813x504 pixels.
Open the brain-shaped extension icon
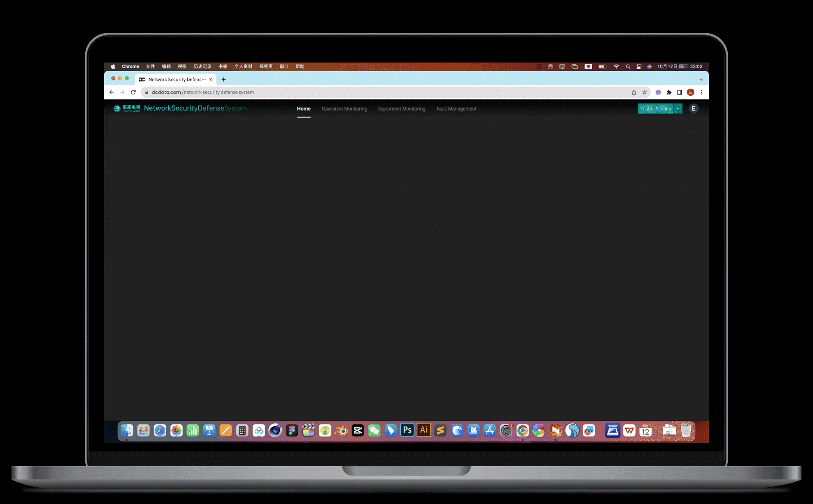point(658,92)
